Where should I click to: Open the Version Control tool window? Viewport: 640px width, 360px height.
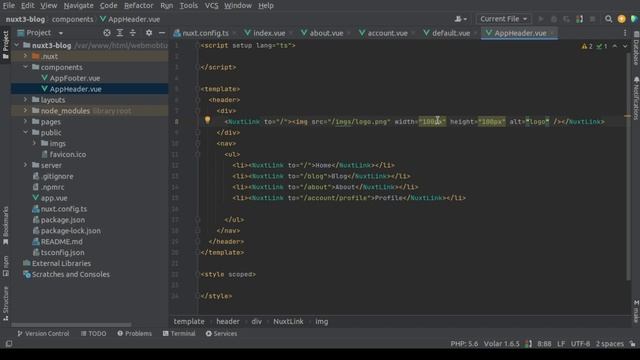pos(43,333)
